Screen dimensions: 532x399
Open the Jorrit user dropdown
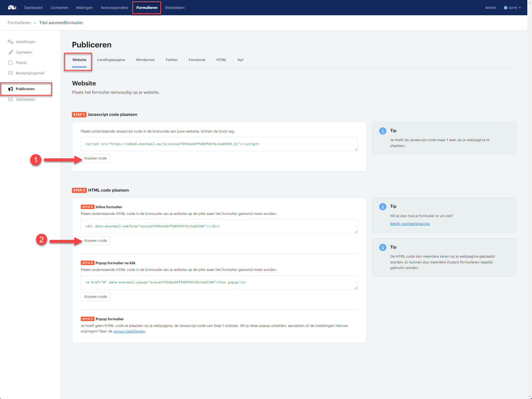[512, 8]
